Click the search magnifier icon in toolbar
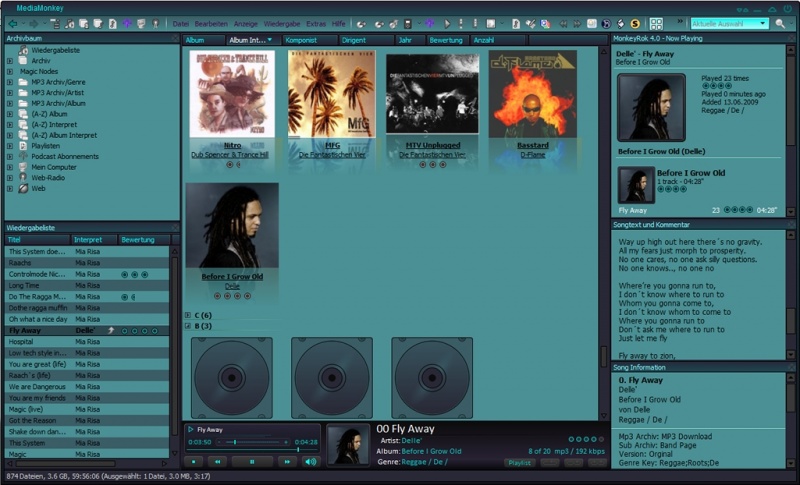 pyautogui.click(x=780, y=23)
